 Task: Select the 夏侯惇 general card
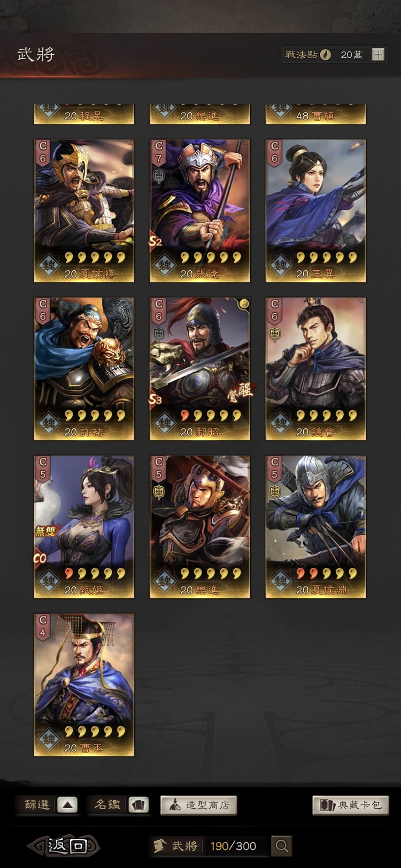click(x=84, y=211)
